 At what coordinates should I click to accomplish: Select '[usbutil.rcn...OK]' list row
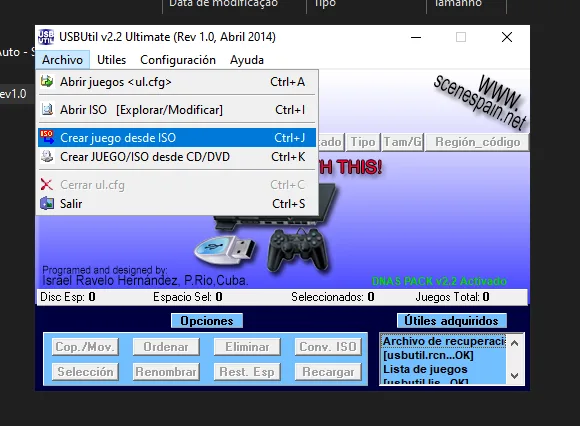[x=444, y=355]
